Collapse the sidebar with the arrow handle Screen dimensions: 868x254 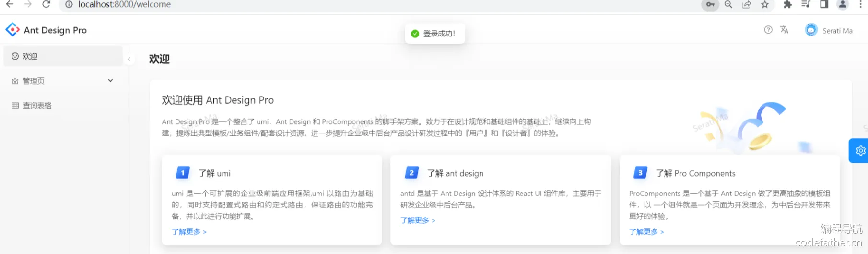pyautogui.click(x=129, y=59)
